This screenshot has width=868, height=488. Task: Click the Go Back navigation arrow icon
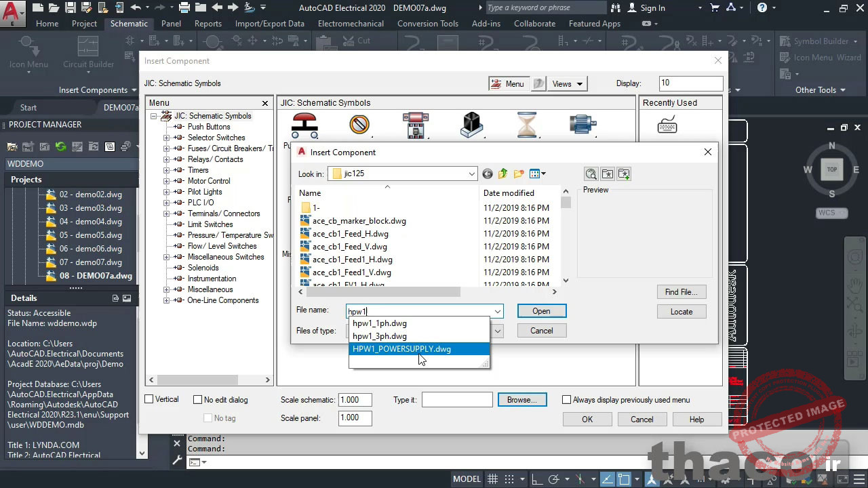coord(487,174)
